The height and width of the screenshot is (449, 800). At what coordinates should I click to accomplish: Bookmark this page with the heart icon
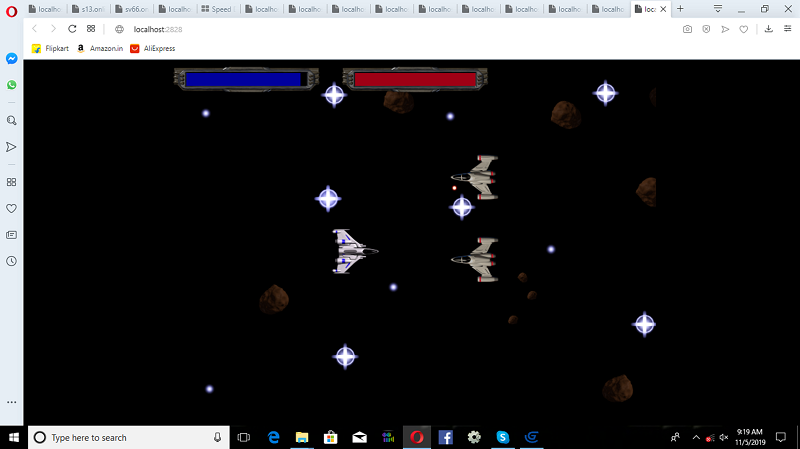tap(744, 29)
